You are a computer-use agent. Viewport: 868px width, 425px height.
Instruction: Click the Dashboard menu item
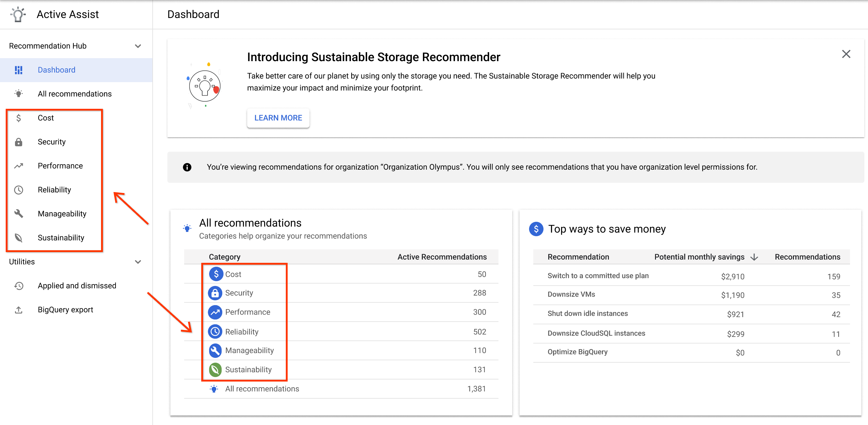tap(55, 70)
